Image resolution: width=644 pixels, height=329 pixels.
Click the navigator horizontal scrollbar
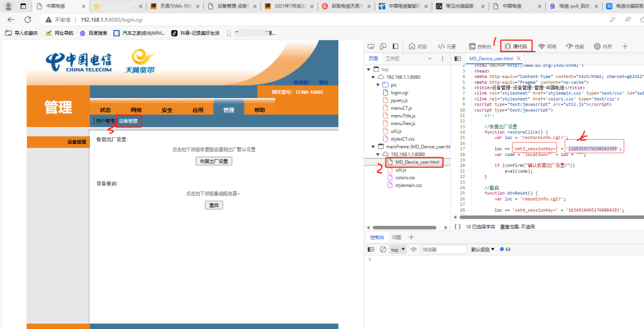404,227
